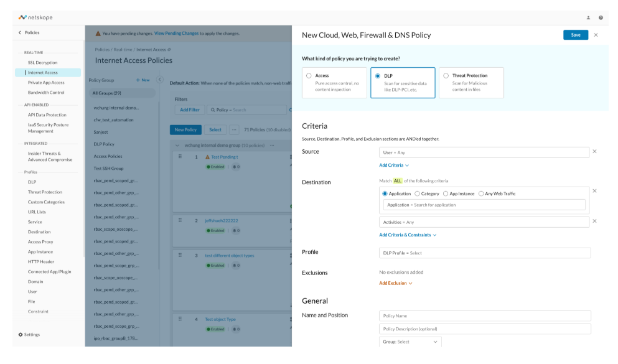Expand Add Criteria & Constraints dropdown
Image resolution: width=618 pixels, height=364 pixels.
tap(408, 235)
